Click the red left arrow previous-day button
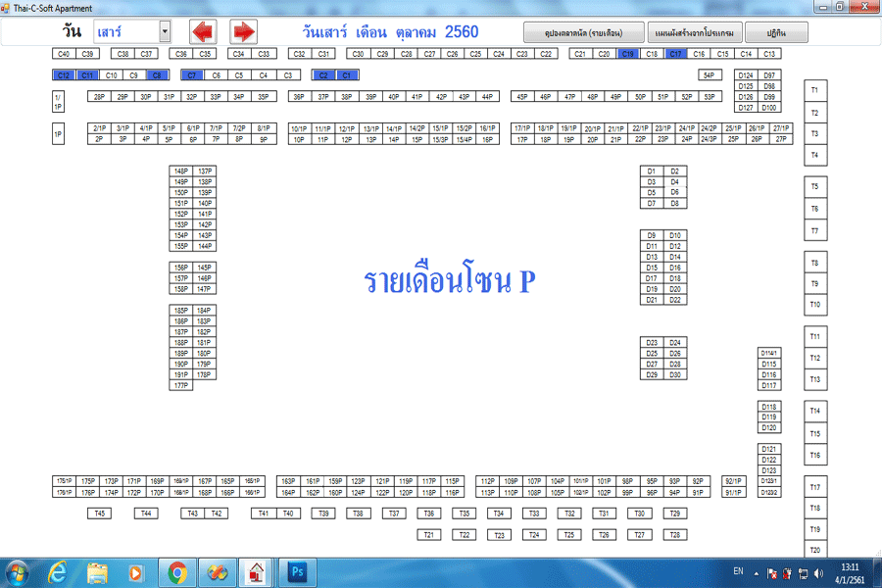This screenshot has width=882, height=588. [x=202, y=31]
